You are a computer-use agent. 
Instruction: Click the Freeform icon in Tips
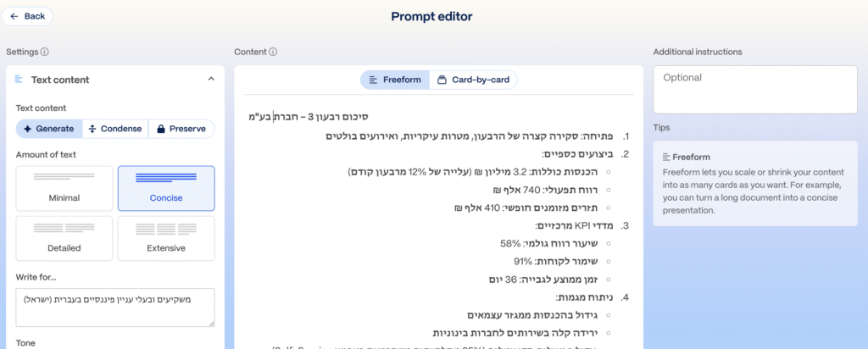666,157
